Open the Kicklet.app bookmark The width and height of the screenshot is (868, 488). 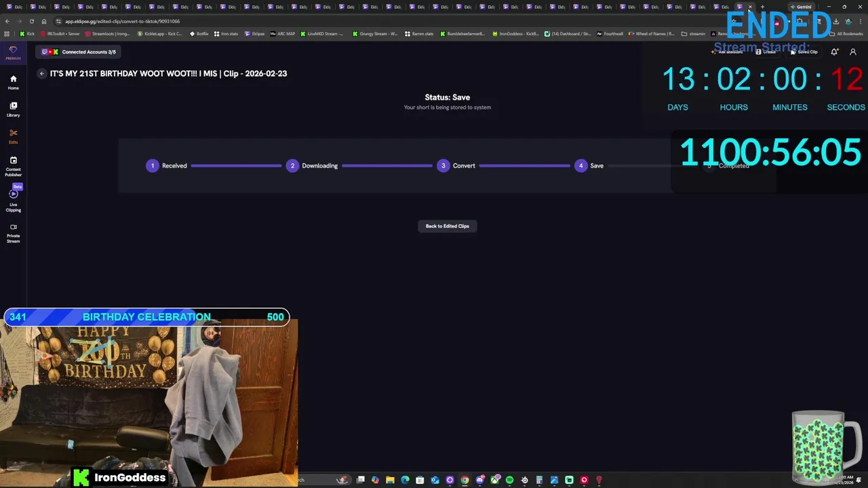pyautogui.click(x=160, y=33)
